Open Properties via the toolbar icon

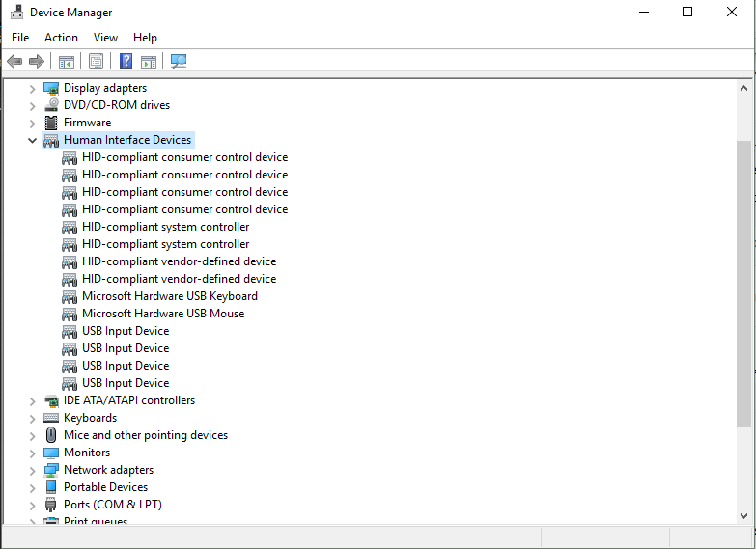pyautogui.click(x=96, y=62)
